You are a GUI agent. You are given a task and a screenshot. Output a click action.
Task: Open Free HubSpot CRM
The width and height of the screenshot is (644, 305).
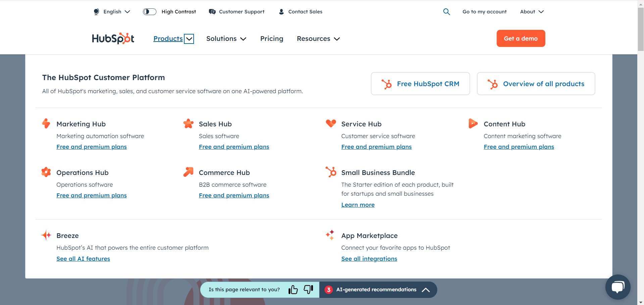pyautogui.click(x=420, y=84)
